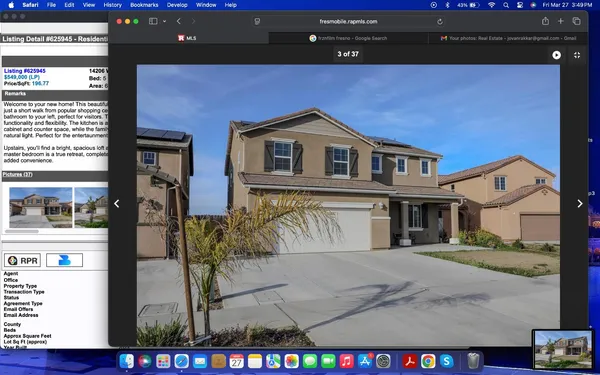600x375 pixels.
Task: Click the blue logo button beside RPR
Action: (x=64, y=260)
